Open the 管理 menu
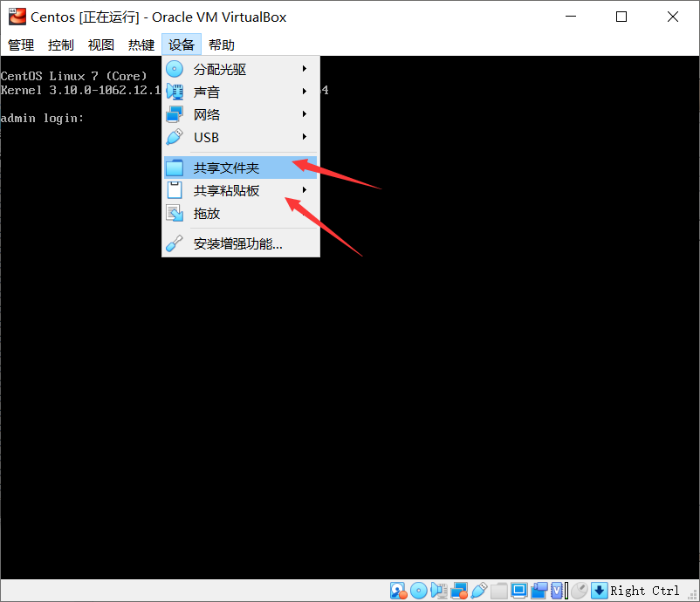This screenshot has width=700, height=602. tap(21, 44)
